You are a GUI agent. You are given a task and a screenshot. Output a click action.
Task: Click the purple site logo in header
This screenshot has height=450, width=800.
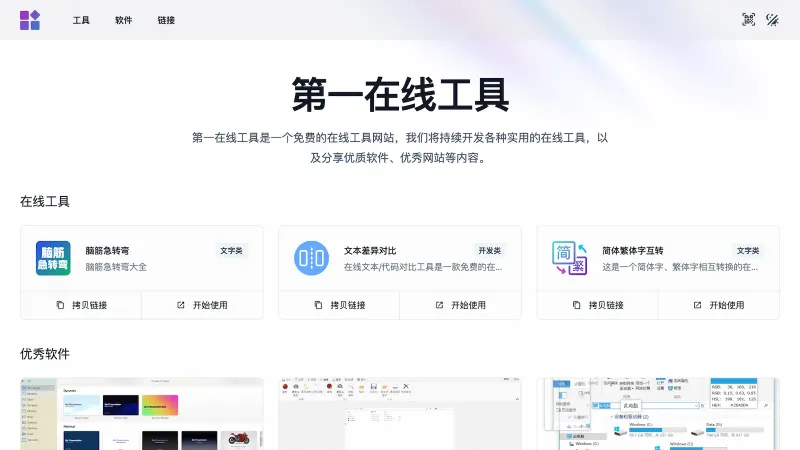point(30,20)
